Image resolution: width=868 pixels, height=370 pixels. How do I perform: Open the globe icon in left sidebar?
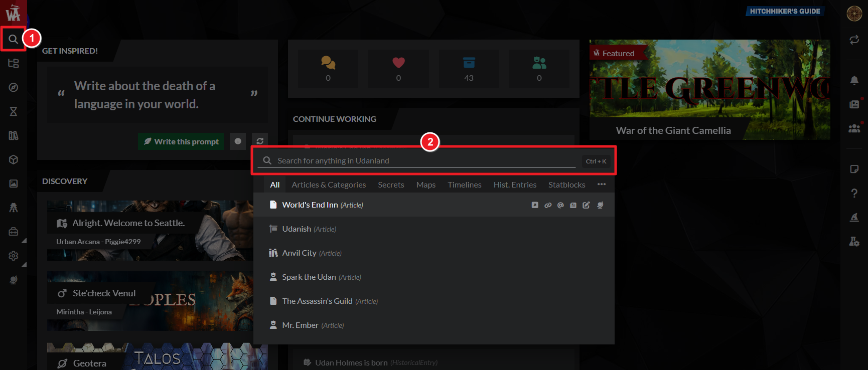(x=14, y=280)
